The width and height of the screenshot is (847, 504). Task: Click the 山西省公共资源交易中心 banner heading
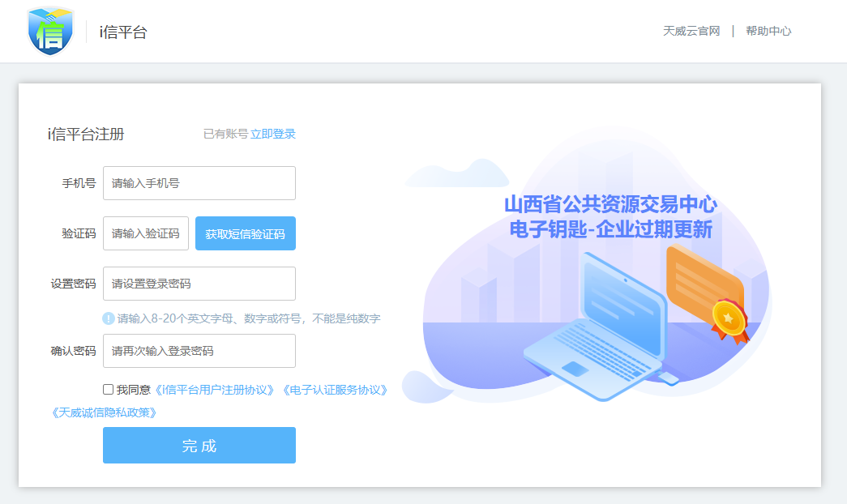[x=610, y=204]
